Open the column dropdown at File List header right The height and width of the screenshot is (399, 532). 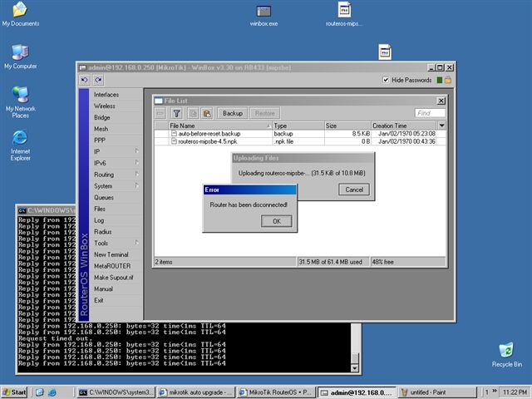(x=441, y=126)
